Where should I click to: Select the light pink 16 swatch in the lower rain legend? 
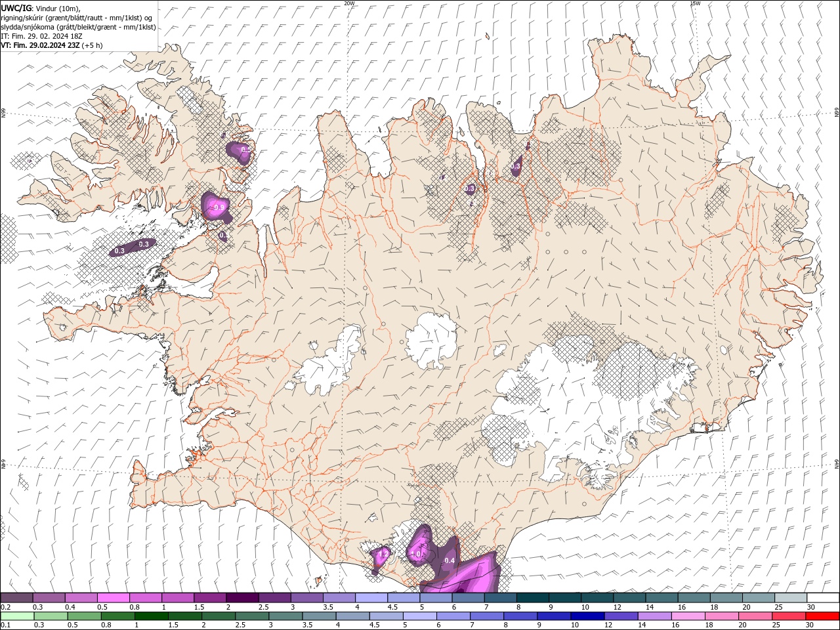pyautogui.click(x=687, y=616)
